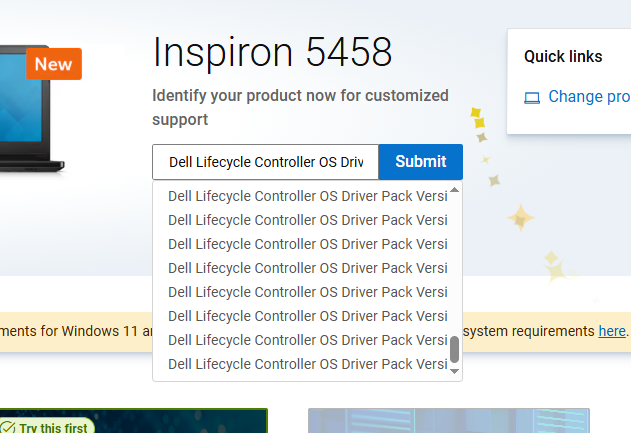Submit the product identification search
Image resolution: width=631 pixels, height=433 pixels.
pos(421,162)
